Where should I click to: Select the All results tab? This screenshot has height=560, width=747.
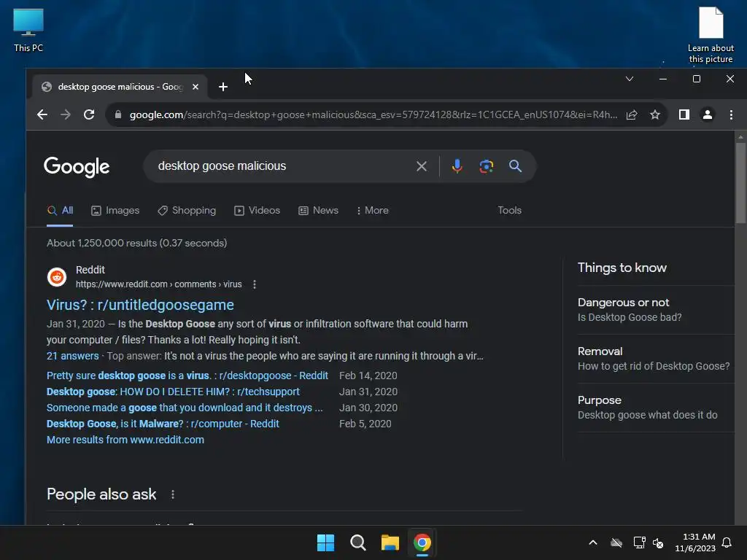[x=60, y=211]
